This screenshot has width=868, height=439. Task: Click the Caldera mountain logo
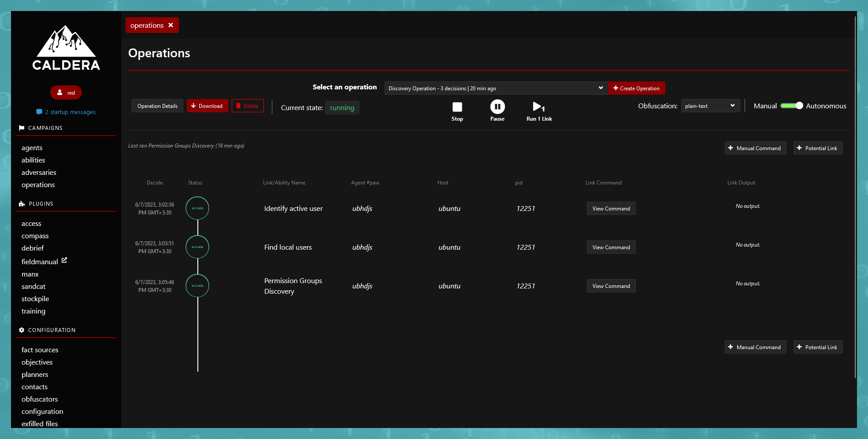point(66,48)
